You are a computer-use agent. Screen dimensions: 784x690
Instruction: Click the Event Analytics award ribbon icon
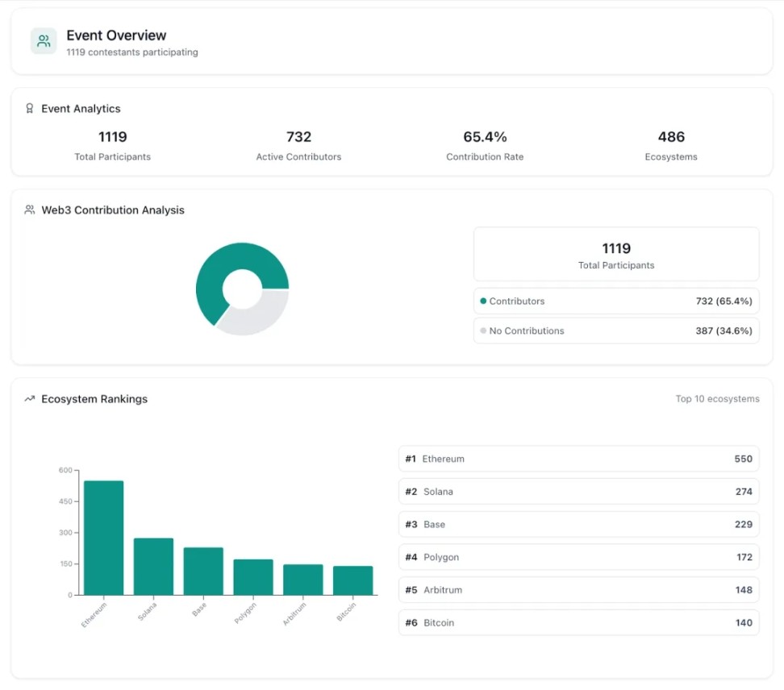click(x=30, y=109)
